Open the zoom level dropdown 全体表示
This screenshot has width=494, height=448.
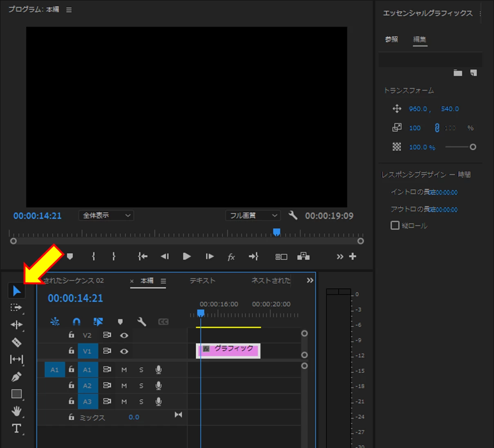(x=106, y=215)
